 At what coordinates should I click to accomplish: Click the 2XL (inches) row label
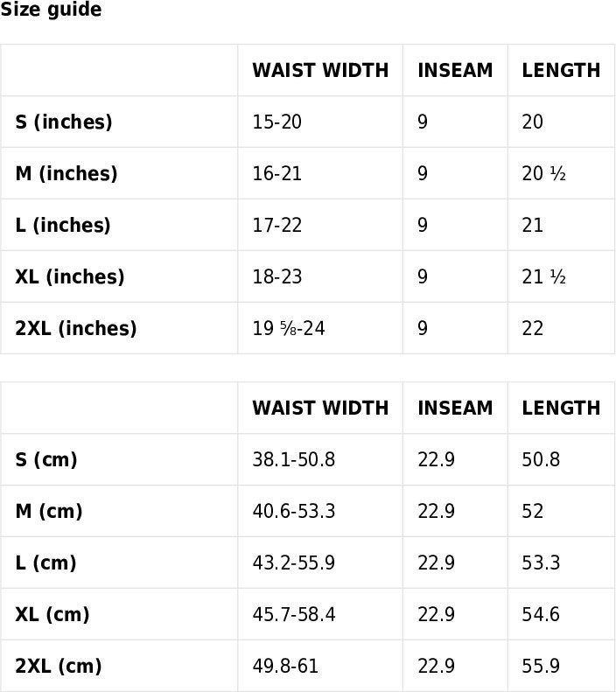(x=76, y=328)
